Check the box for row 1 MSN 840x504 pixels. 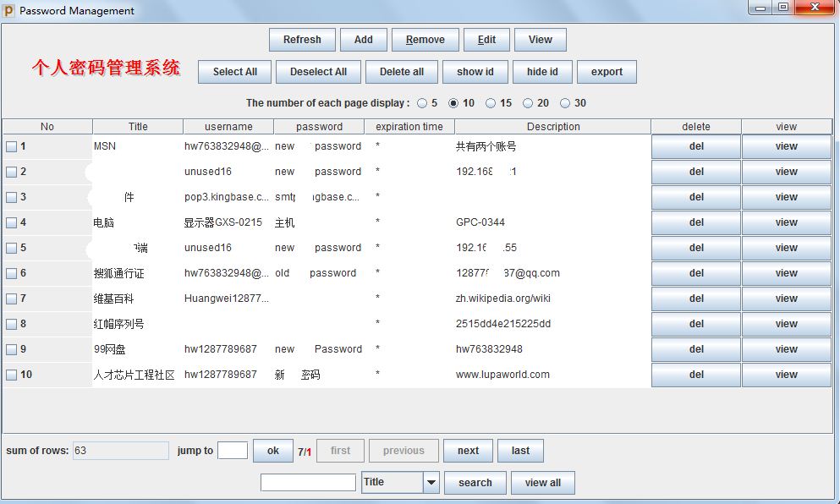tap(11, 147)
